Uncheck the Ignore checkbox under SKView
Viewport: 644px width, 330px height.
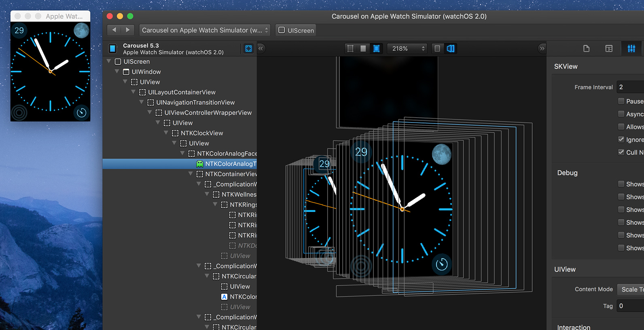(621, 140)
